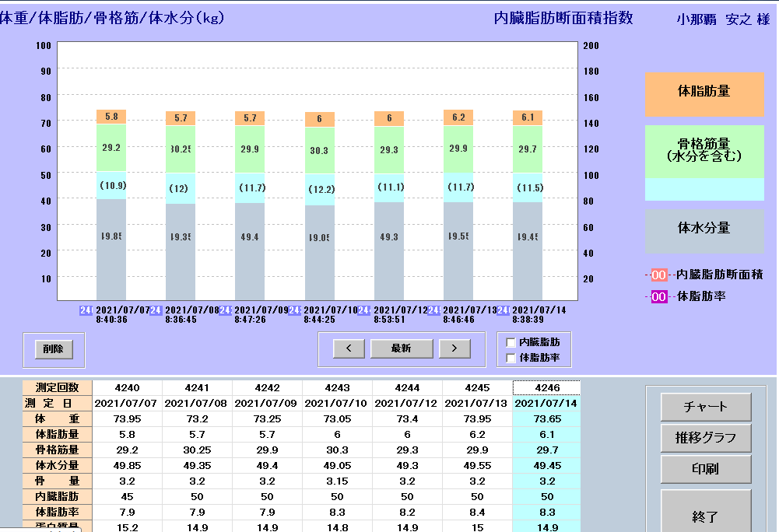Click the 8:40:36 timestamp label
Viewport: 779px width, 532px height.
(x=112, y=320)
